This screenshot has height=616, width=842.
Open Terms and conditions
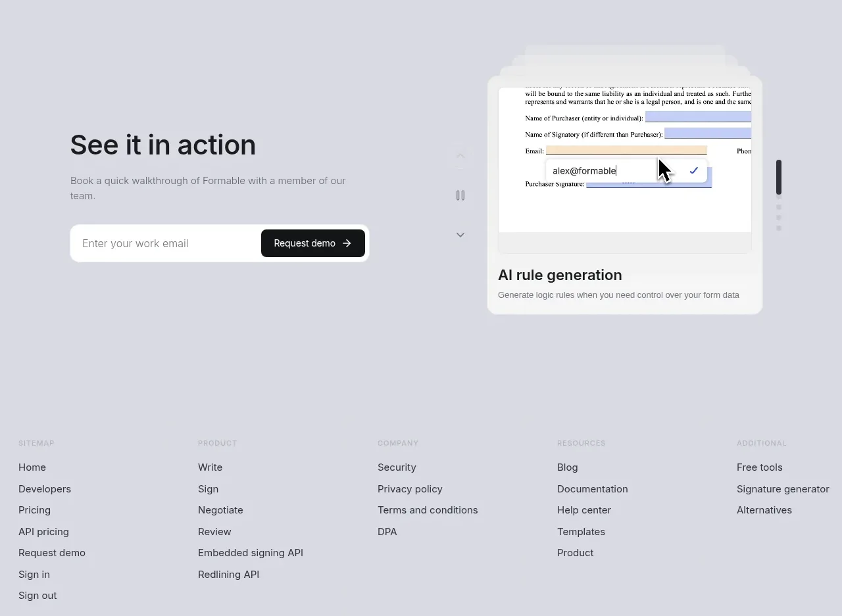click(x=428, y=510)
